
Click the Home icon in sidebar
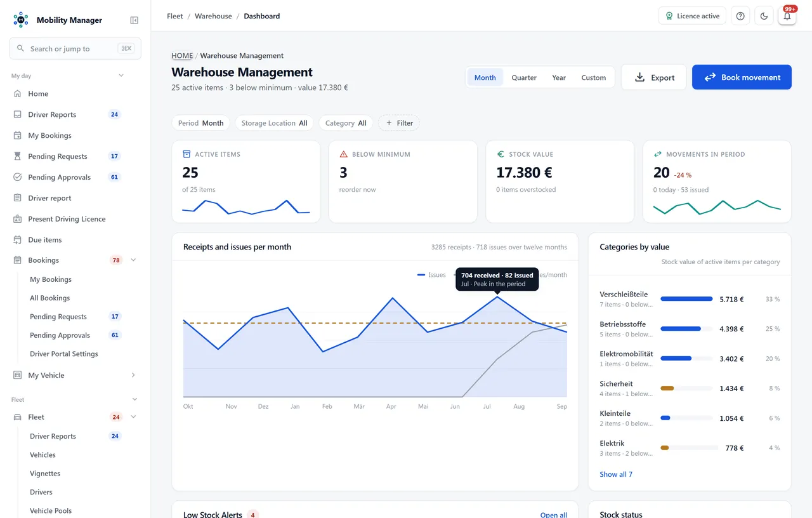tap(17, 94)
